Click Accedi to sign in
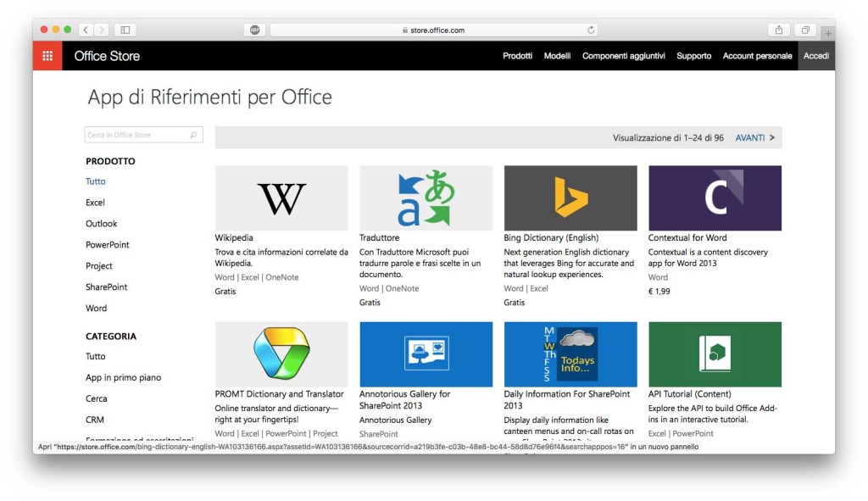The width and height of the screenshot is (868, 501). pyautogui.click(x=815, y=56)
